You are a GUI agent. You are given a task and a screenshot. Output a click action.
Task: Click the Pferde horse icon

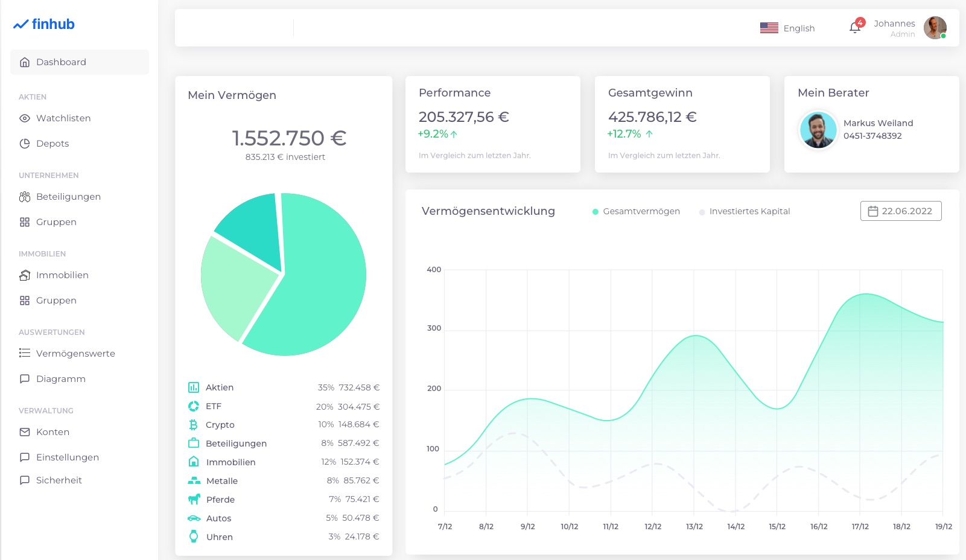click(x=194, y=499)
